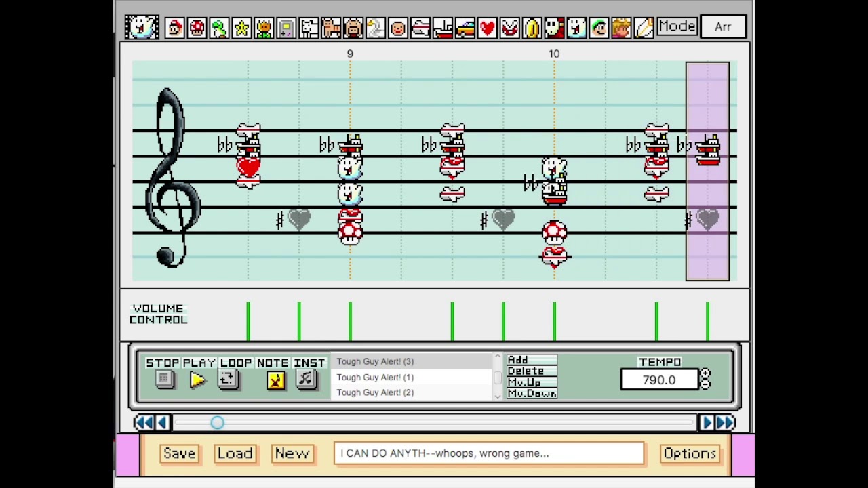868x488 pixels.
Task: Select the Peach instrument icon
Action: tap(622, 28)
